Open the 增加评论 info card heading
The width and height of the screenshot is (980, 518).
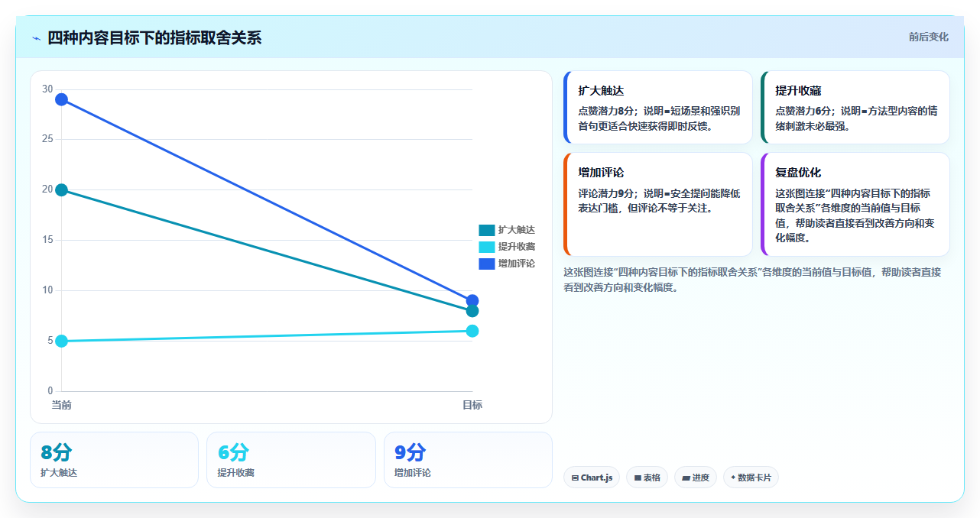pos(601,173)
